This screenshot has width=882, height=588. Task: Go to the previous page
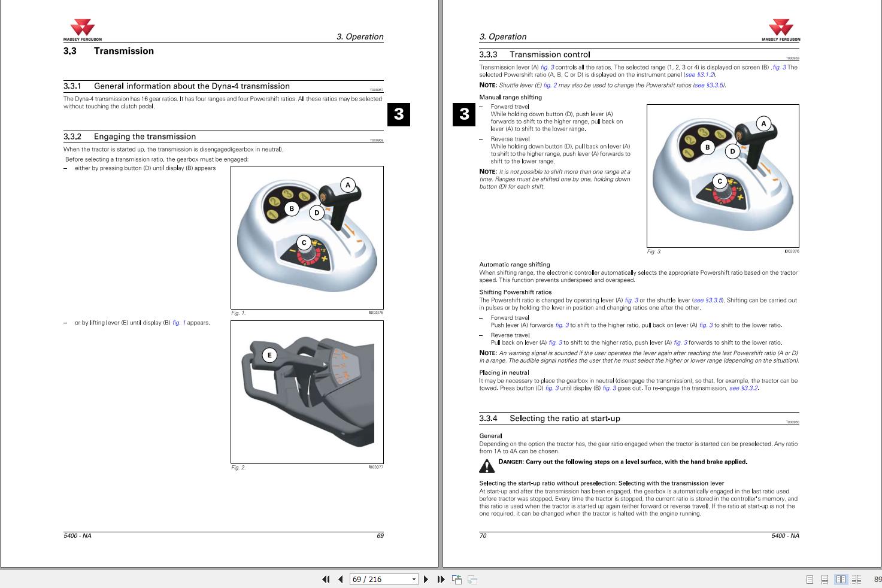click(x=341, y=579)
